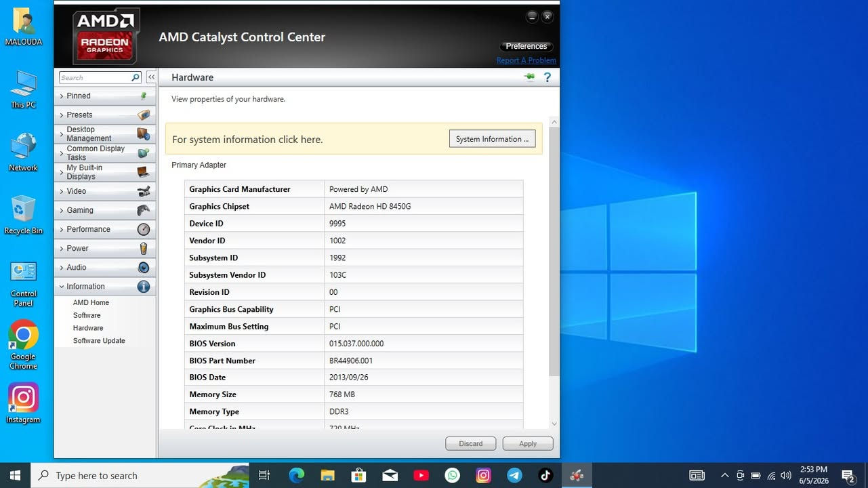Open TikTok from the taskbar
Viewport: 868px width, 488px height.
point(545,475)
